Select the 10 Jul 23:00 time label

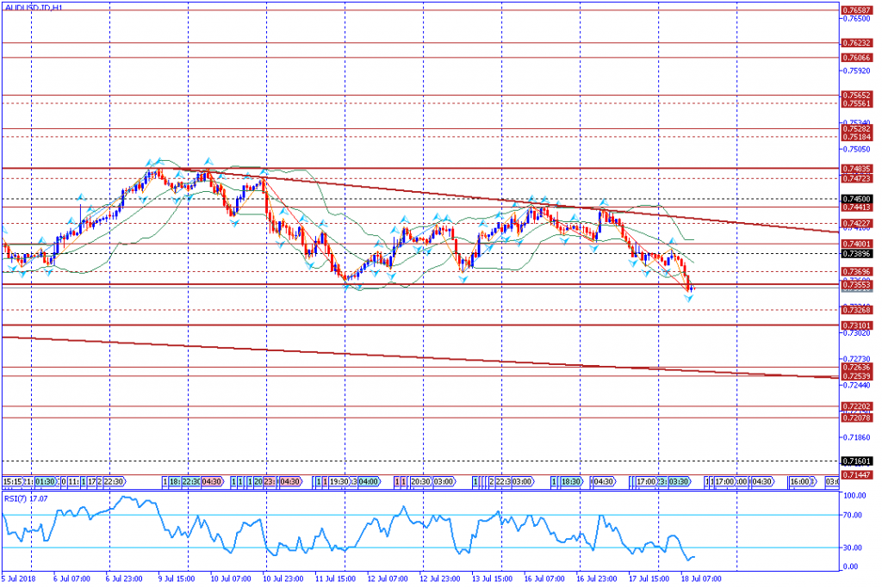click(x=283, y=579)
